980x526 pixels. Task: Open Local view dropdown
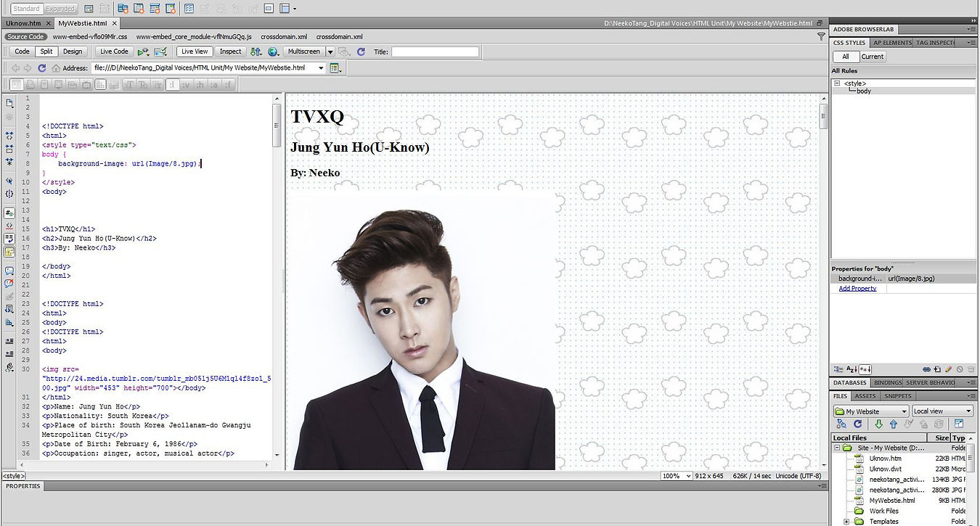[x=942, y=411]
